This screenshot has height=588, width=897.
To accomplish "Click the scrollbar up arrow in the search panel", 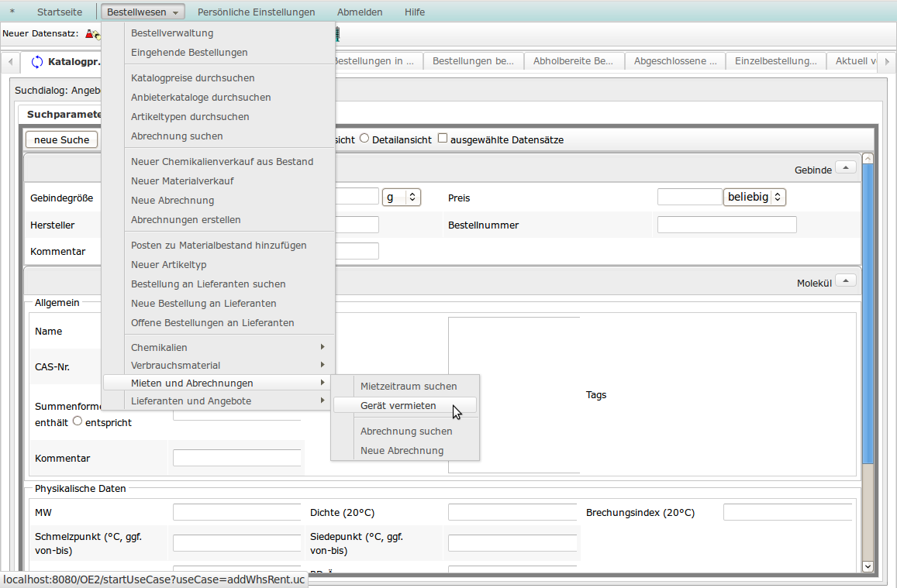I will coord(868,159).
